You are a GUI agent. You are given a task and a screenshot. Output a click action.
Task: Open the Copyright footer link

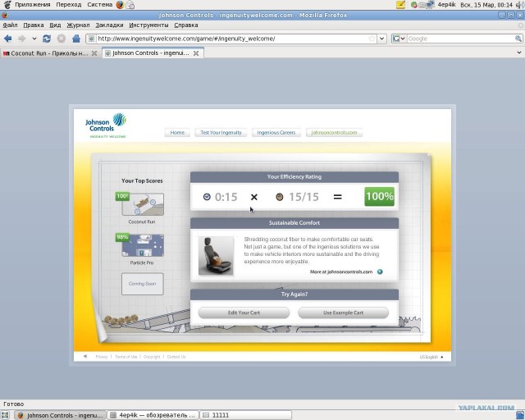[152, 357]
